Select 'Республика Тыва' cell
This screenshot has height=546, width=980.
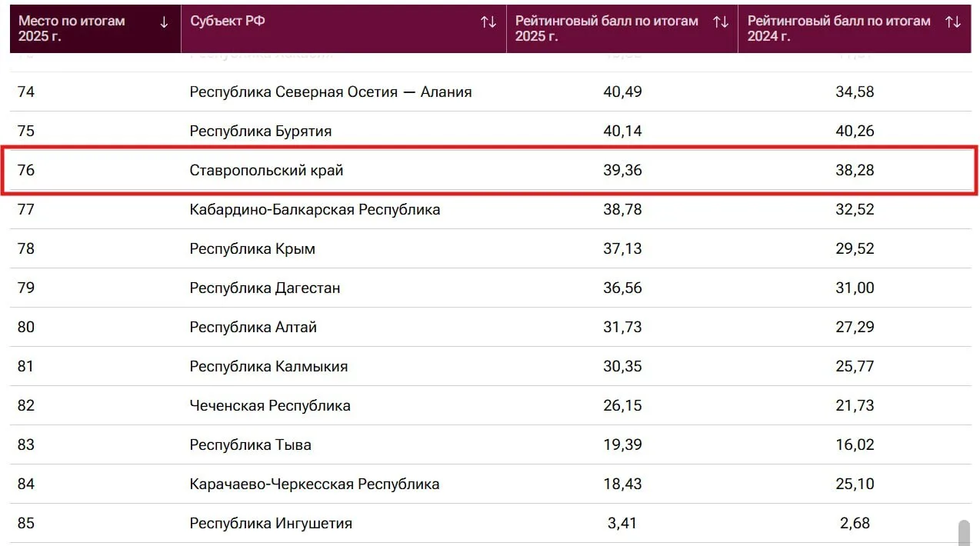click(251, 444)
